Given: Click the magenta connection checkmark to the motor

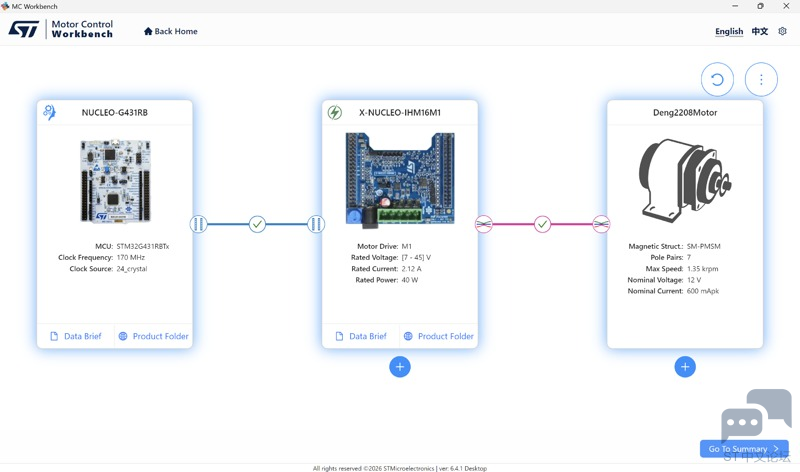Looking at the screenshot, I should 542,224.
